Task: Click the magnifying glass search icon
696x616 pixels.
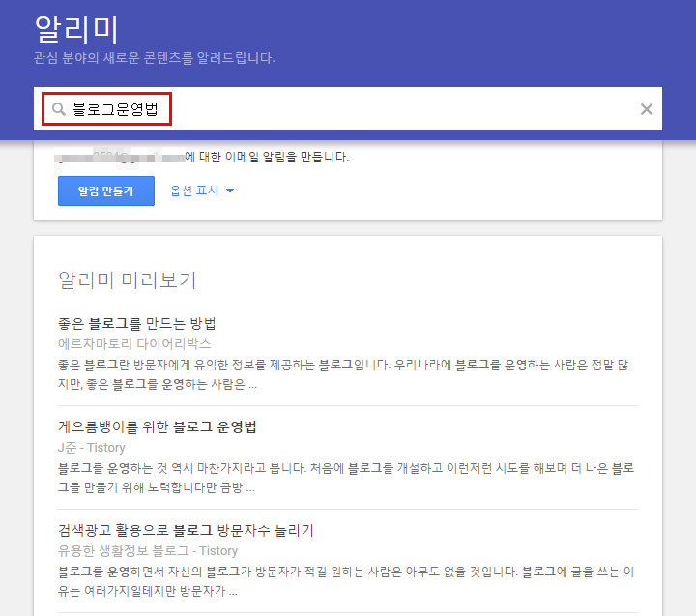Action: 58,109
